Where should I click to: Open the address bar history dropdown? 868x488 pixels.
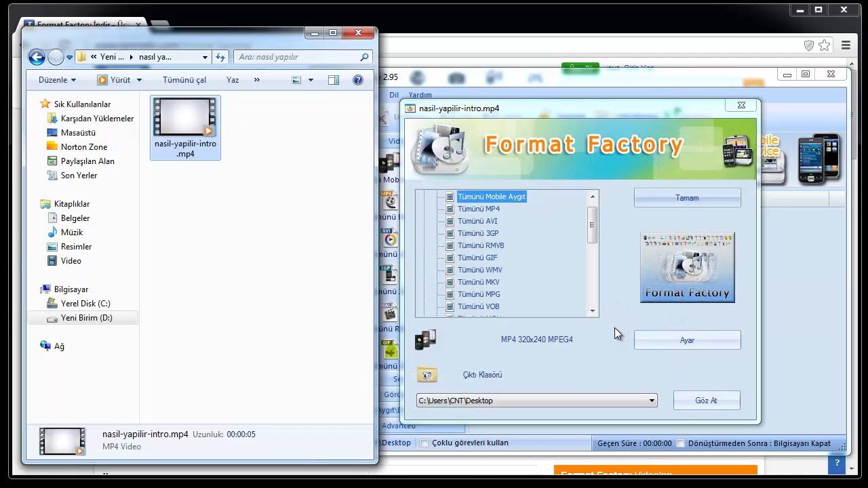(x=205, y=57)
